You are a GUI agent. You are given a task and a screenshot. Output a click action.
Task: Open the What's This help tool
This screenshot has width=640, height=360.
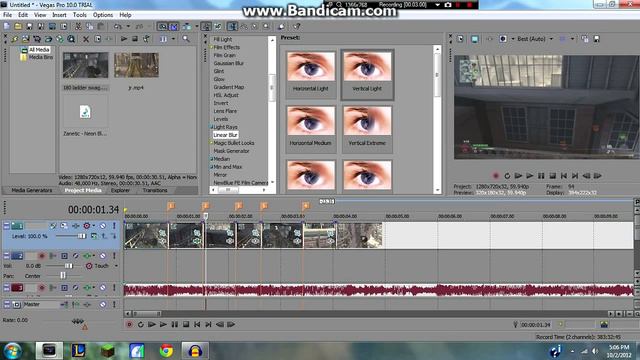pyautogui.click(x=297, y=27)
